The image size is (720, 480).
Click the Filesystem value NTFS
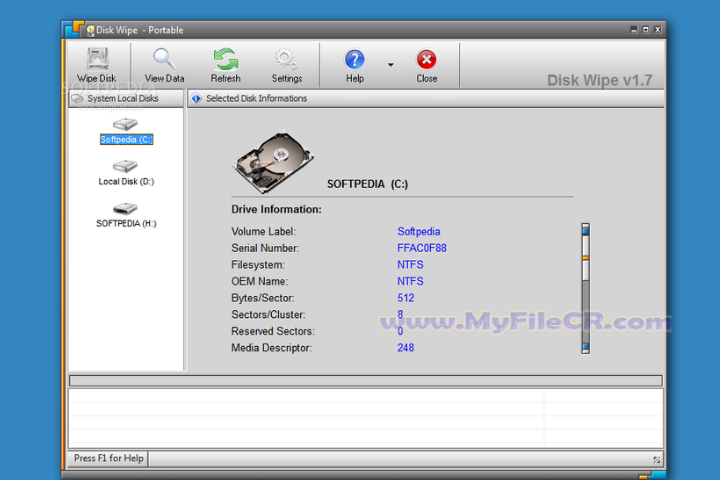click(x=410, y=265)
